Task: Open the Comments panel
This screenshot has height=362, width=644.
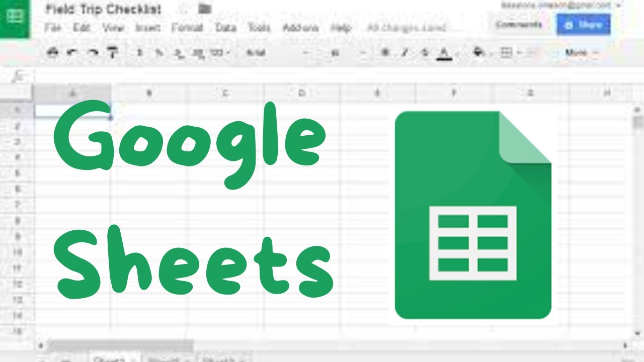Action: (519, 25)
